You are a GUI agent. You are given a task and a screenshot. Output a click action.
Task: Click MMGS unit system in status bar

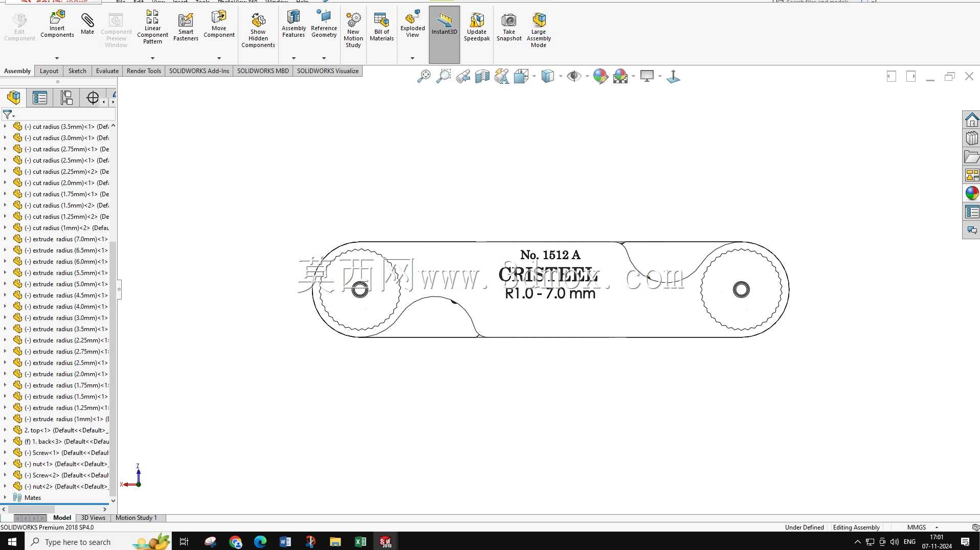coord(917,527)
